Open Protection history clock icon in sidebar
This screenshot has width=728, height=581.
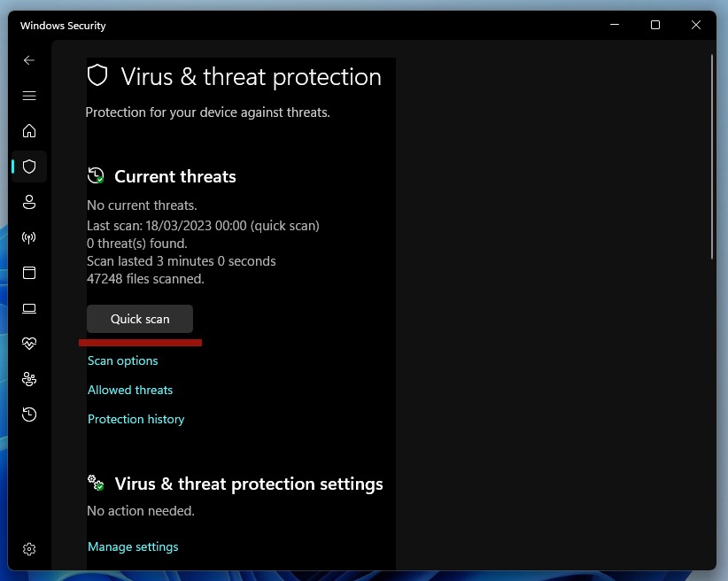point(29,414)
